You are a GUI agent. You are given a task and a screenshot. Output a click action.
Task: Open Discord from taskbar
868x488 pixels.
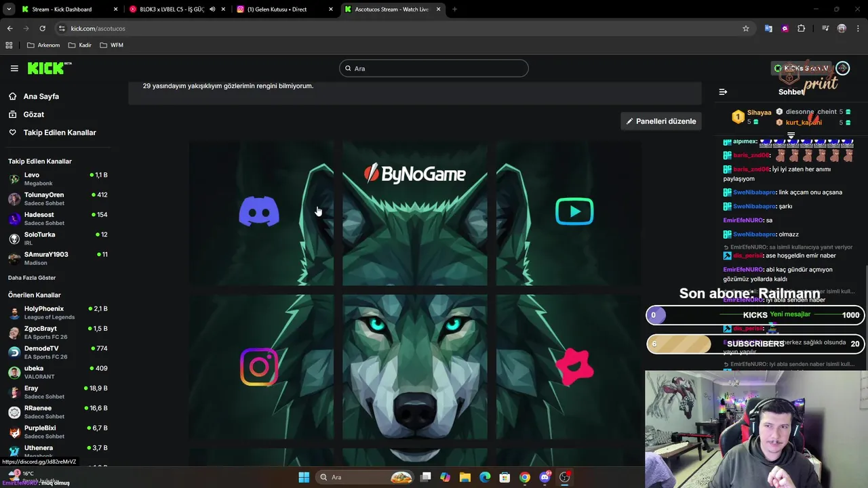coord(545,477)
